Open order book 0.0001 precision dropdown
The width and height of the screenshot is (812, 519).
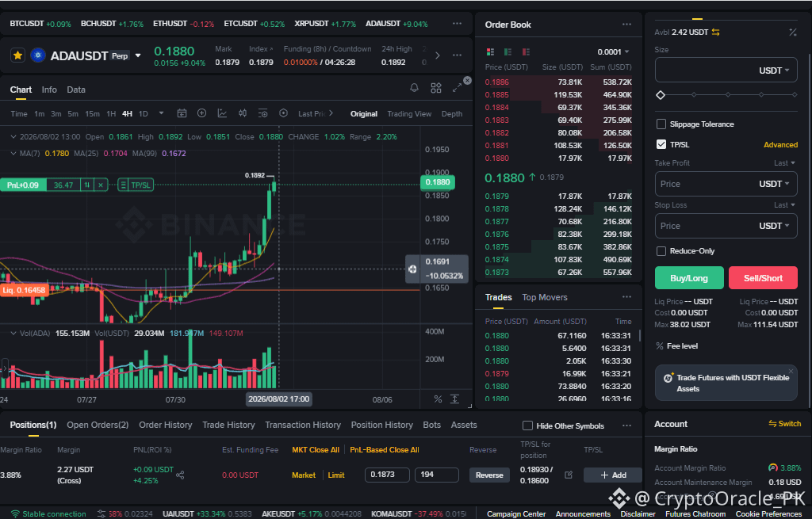click(613, 52)
